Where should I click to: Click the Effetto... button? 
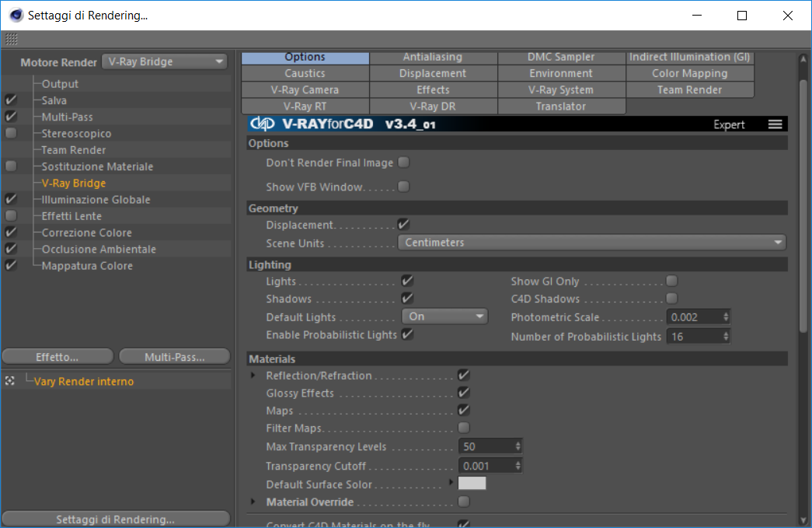point(57,356)
